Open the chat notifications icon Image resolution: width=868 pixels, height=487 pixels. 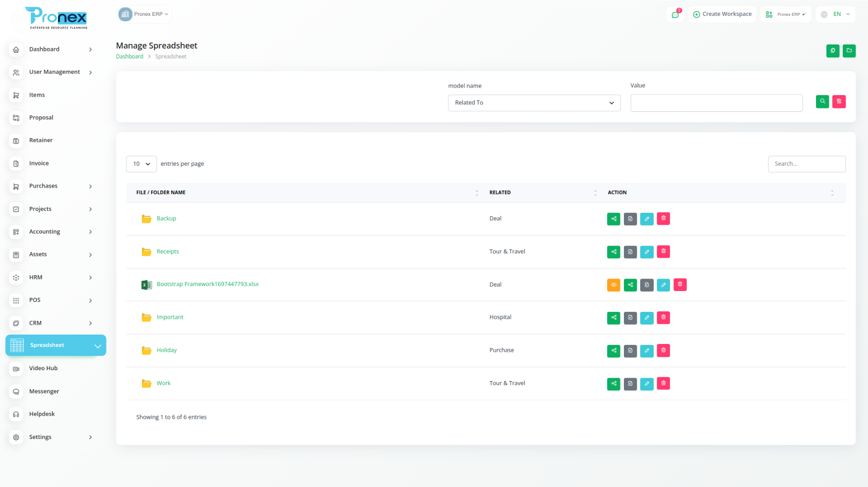[675, 14]
